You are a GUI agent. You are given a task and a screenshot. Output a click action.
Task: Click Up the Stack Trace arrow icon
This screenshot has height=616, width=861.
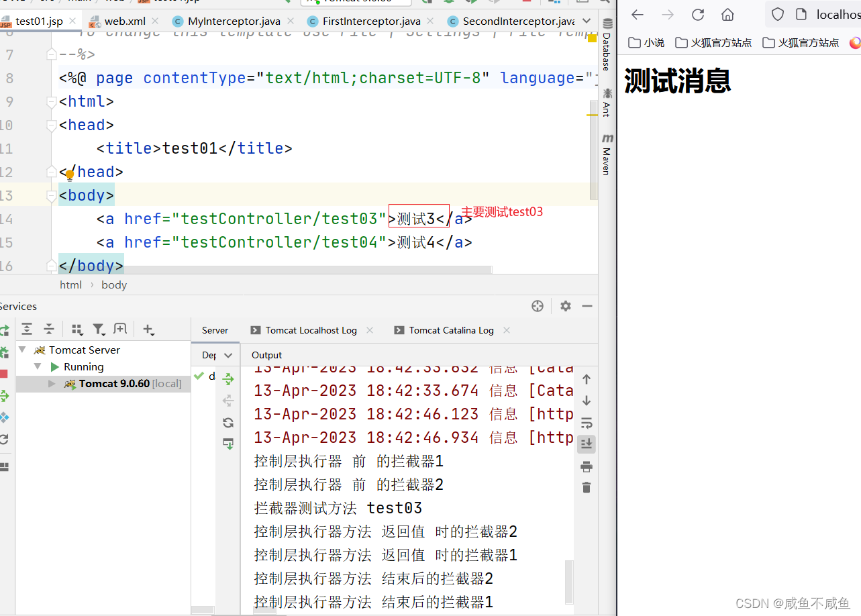[587, 379]
